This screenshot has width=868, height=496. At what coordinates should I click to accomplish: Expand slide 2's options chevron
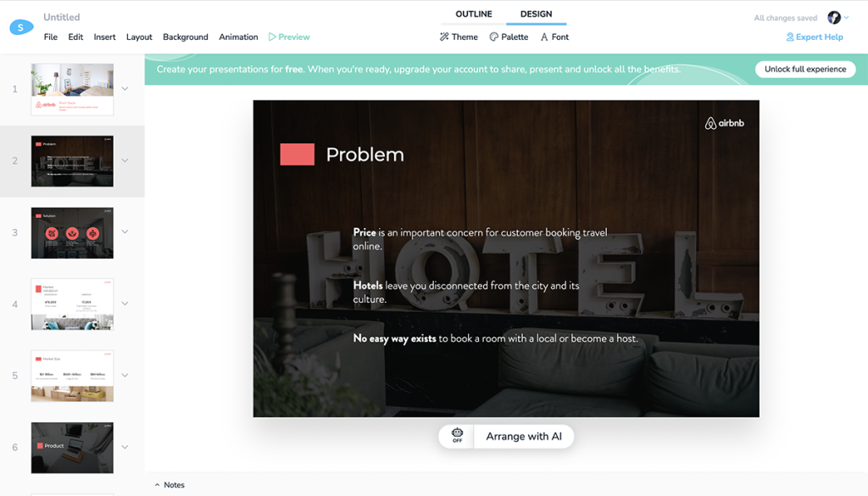point(125,161)
